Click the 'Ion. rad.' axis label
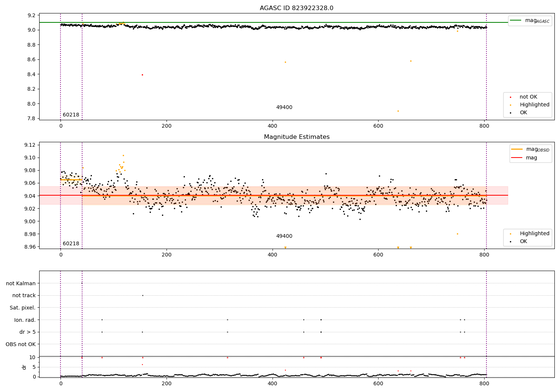 (25, 320)
